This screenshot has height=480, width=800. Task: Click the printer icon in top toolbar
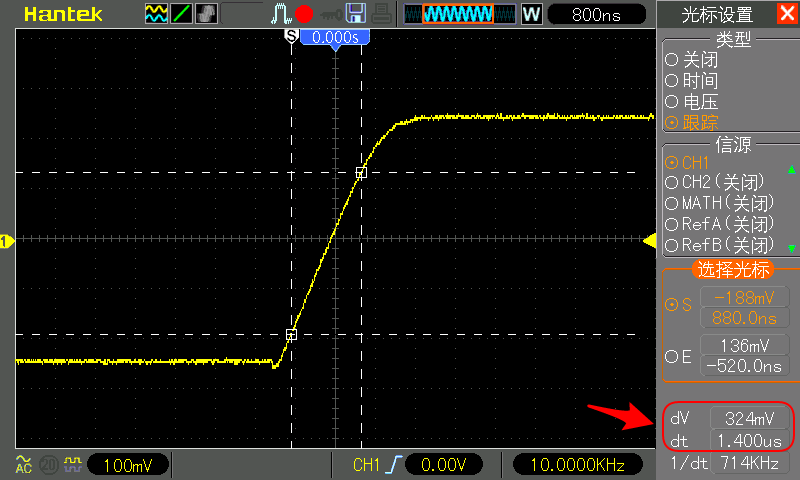tap(381, 14)
